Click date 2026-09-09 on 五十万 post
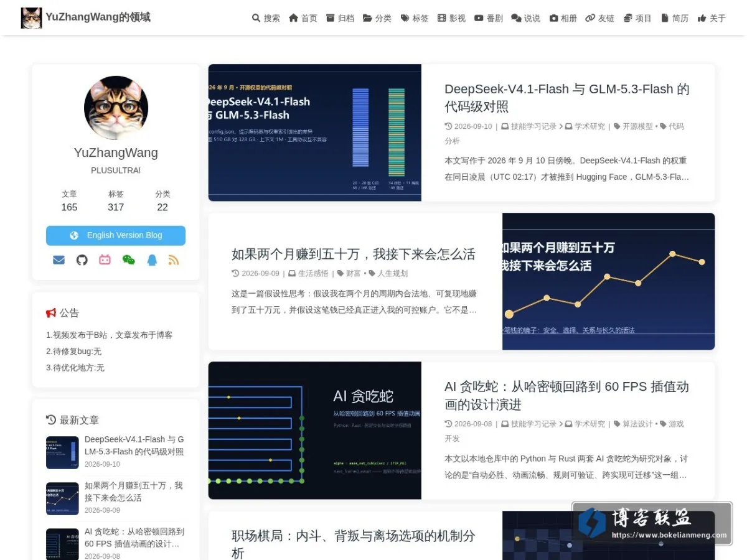Screen dimensions: 747x560 click(260, 273)
